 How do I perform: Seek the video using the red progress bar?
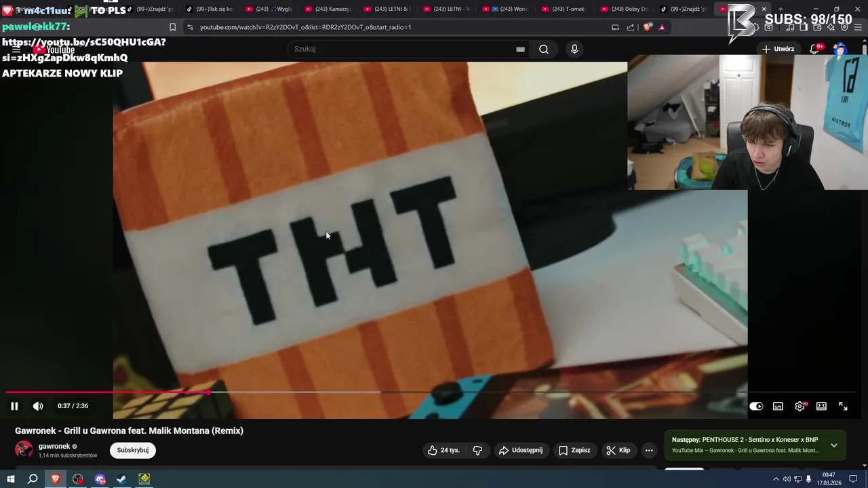107,392
